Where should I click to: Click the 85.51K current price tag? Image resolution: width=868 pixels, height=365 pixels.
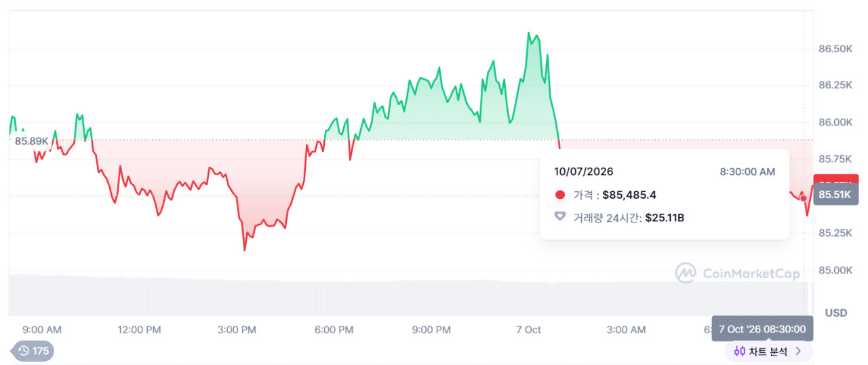833,195
